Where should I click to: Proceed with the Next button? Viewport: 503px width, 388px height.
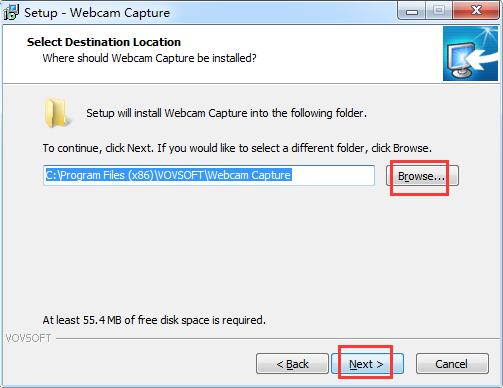pyautogui.click(x=367, y=364)
